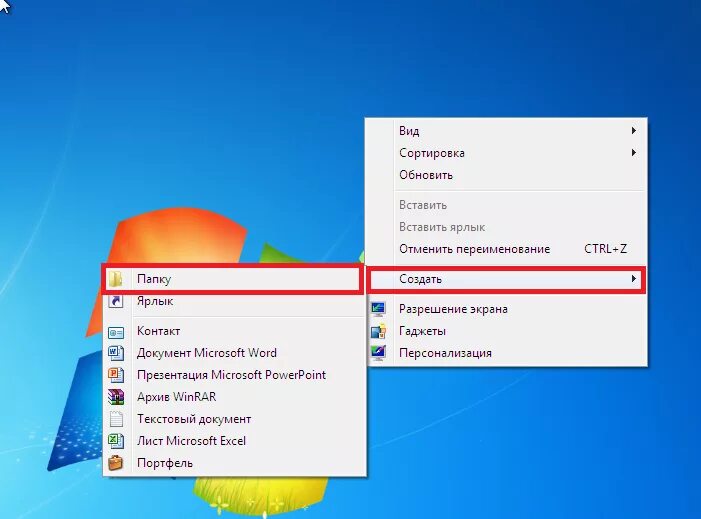
Task: Click the WinRAR archive icon
Action: point(116,397)
